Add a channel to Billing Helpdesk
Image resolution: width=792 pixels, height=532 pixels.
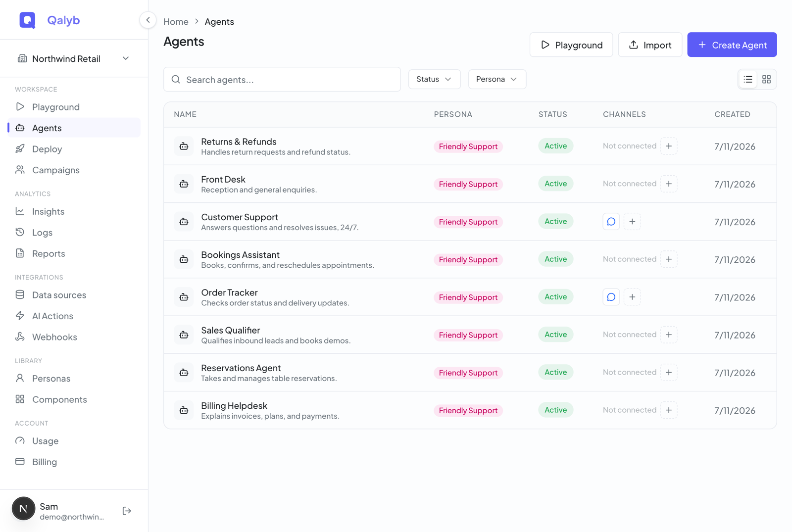point(669,410)
